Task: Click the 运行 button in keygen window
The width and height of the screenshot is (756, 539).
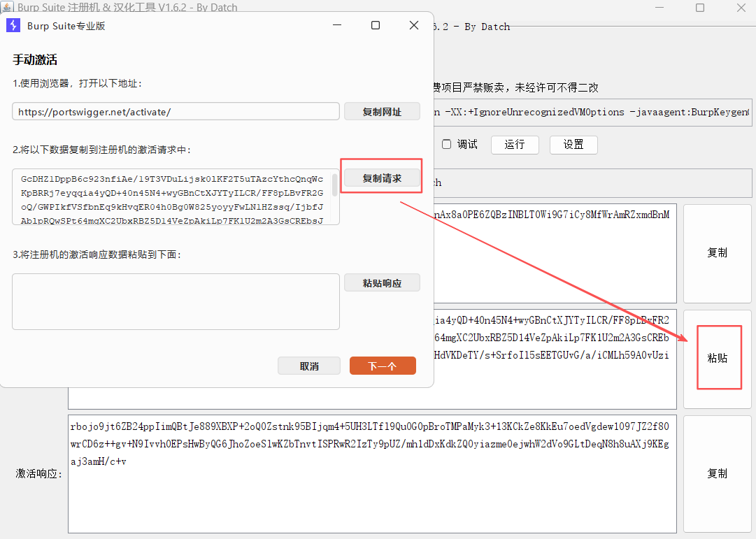Action: [x=515, y=145]
